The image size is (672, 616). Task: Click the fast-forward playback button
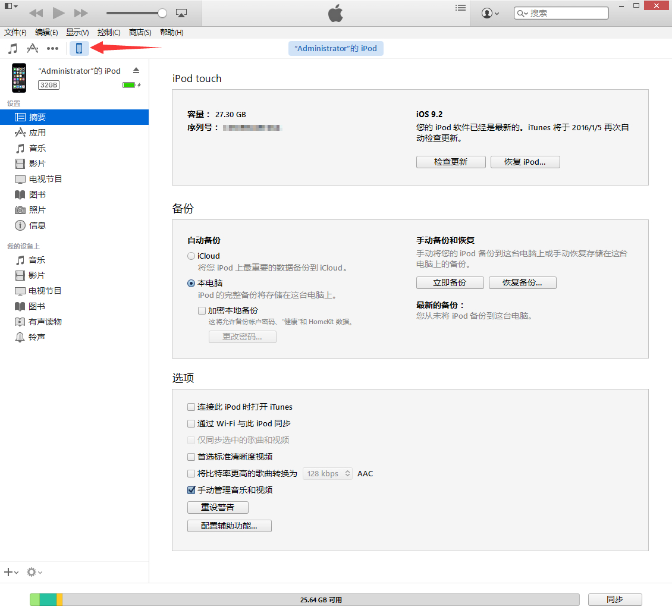tap(81, 13)
